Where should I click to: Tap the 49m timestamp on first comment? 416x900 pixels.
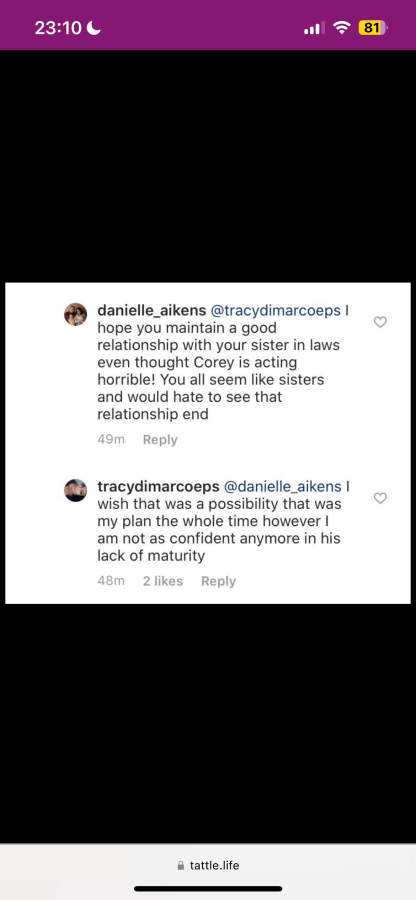111,440
